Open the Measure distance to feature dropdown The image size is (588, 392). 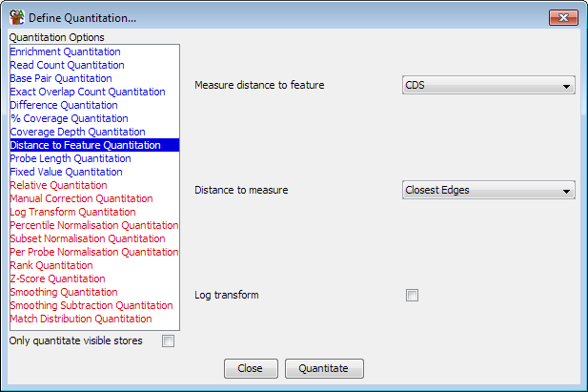(x=488, y=85)
